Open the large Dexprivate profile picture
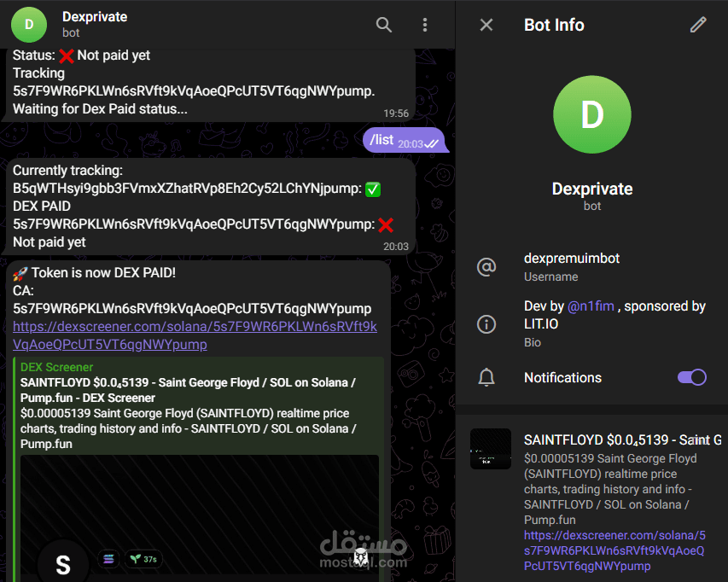The image size is (728, 582). point(592,114)
